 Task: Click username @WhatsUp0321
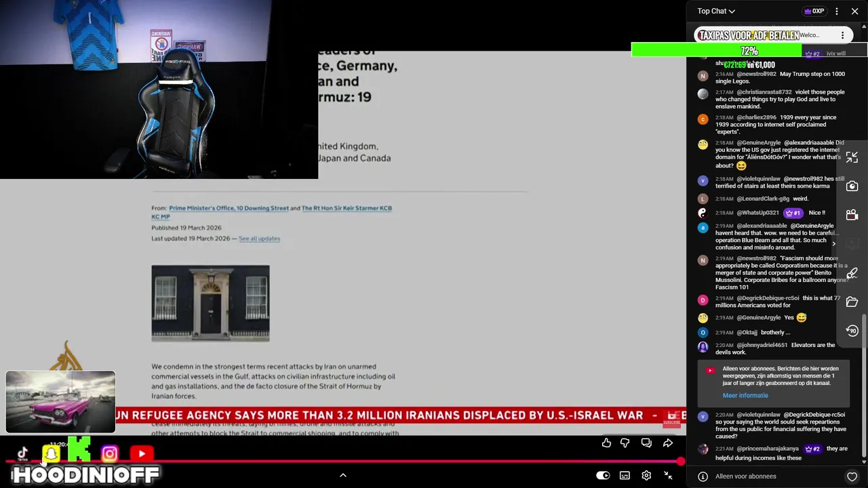758,213
